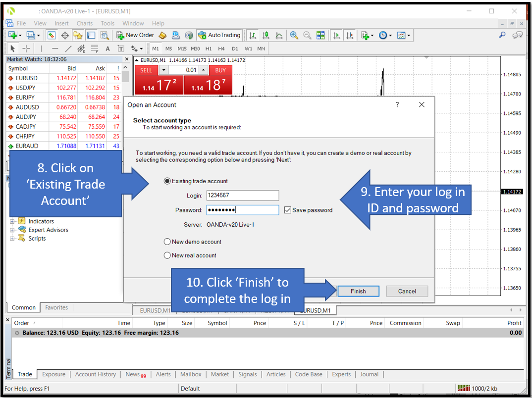Click the Cancel button in dialog

pos(407,292)
